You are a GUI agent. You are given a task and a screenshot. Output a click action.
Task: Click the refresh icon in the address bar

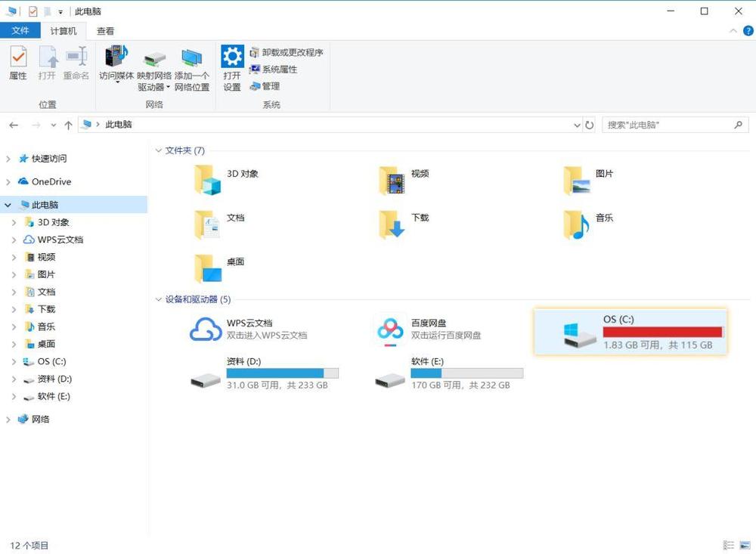coord(590,125)
